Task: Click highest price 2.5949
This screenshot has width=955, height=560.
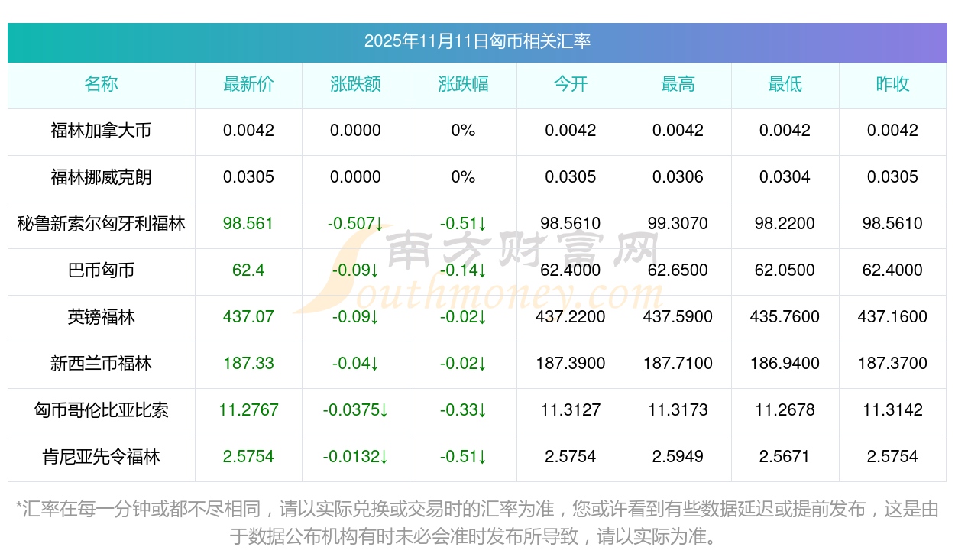Action: 678,457
